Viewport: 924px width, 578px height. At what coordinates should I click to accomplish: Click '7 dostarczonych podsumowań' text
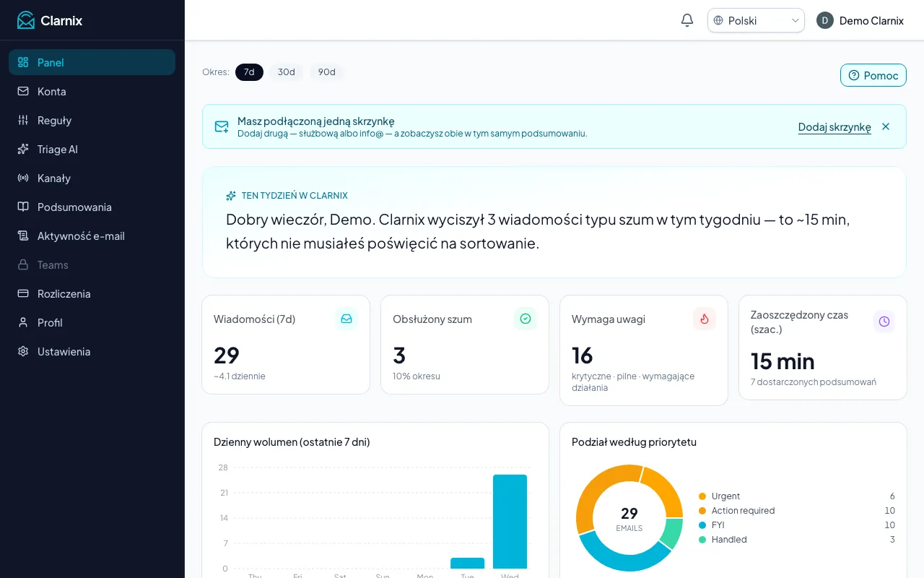coord(814,382)
